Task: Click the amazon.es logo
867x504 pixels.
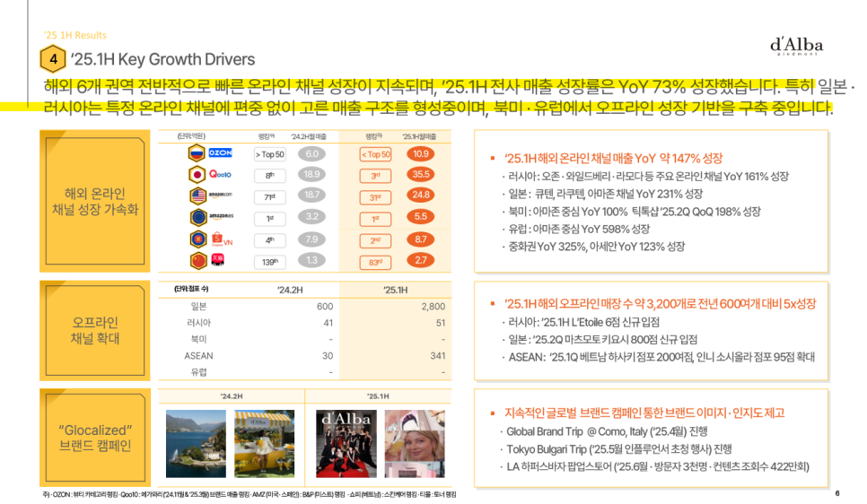Action: (x=221, y=216)
